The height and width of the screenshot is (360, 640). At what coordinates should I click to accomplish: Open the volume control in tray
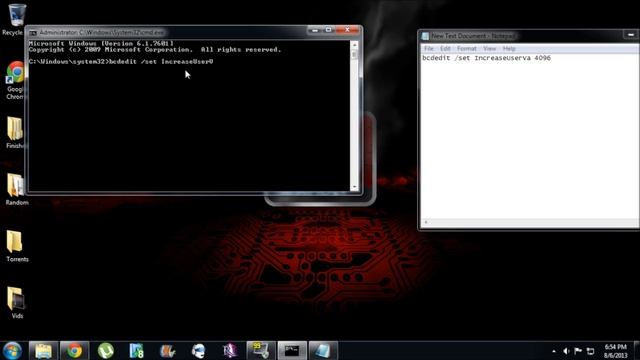point(566,351)
